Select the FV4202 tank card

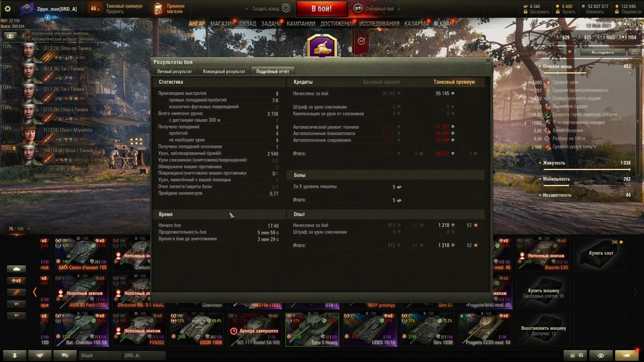point(139,330)
